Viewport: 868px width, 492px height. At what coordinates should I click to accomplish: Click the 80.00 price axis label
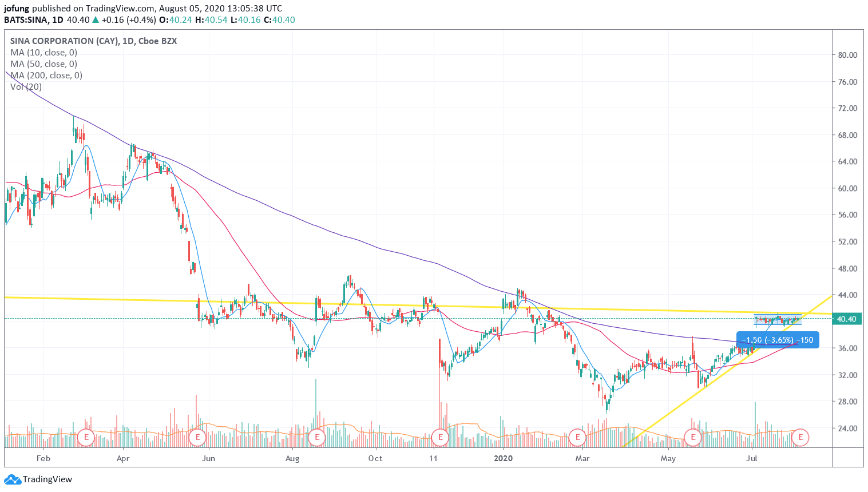click(x=847, y=55)
